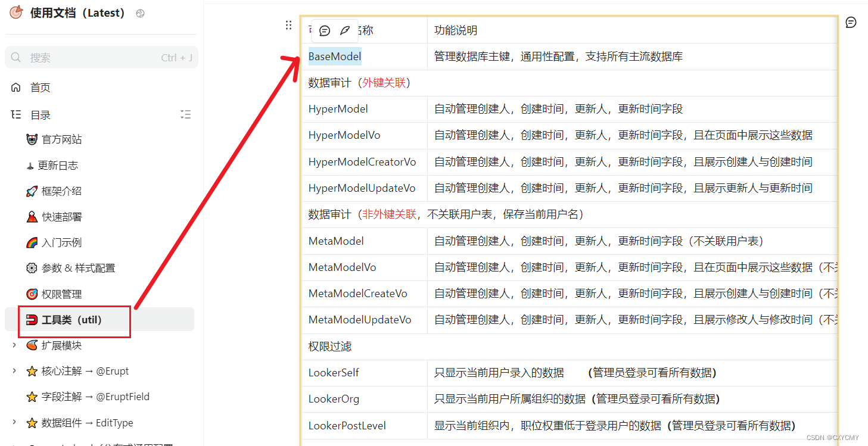The height and width of the screenshot is (446, 868).
Task: Click the 搜索 search input field
Action: point(101,57)
